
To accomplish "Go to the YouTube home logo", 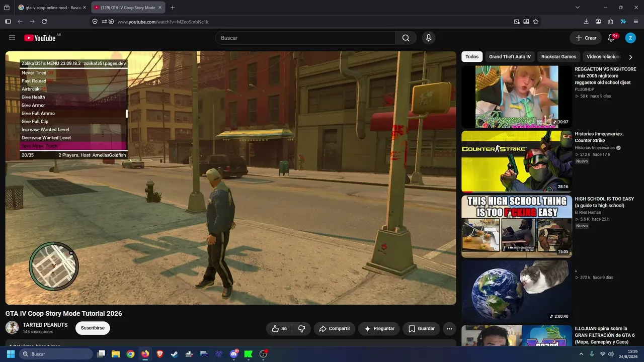I will tap(40, 38).
